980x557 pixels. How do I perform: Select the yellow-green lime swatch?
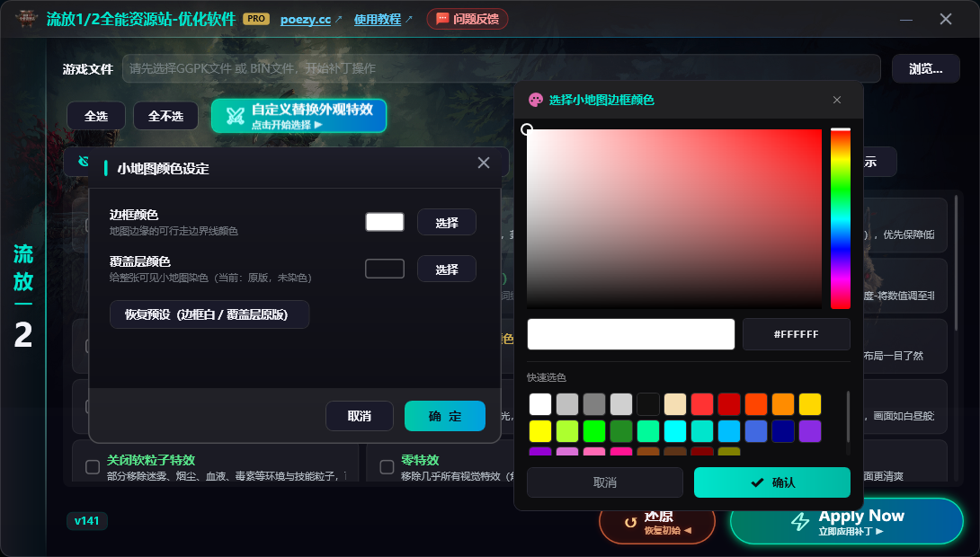[x=567, y=431]
